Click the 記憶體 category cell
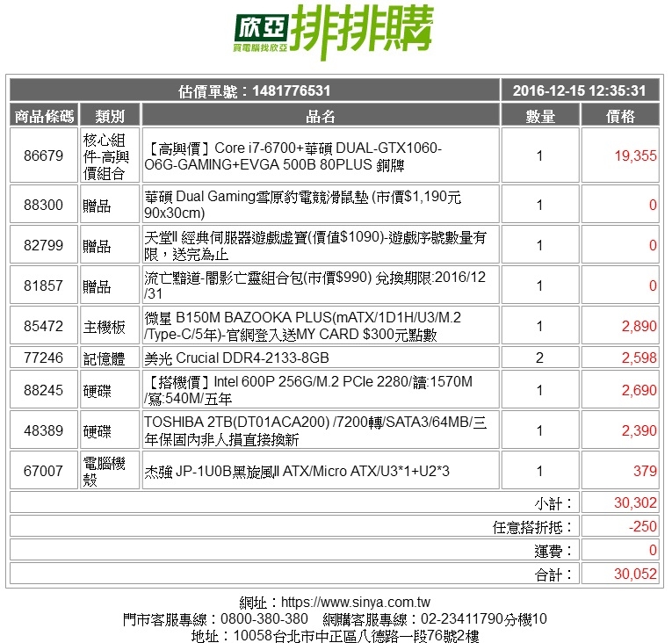This screenshot has width=672, height=643. tap(110, 358)
